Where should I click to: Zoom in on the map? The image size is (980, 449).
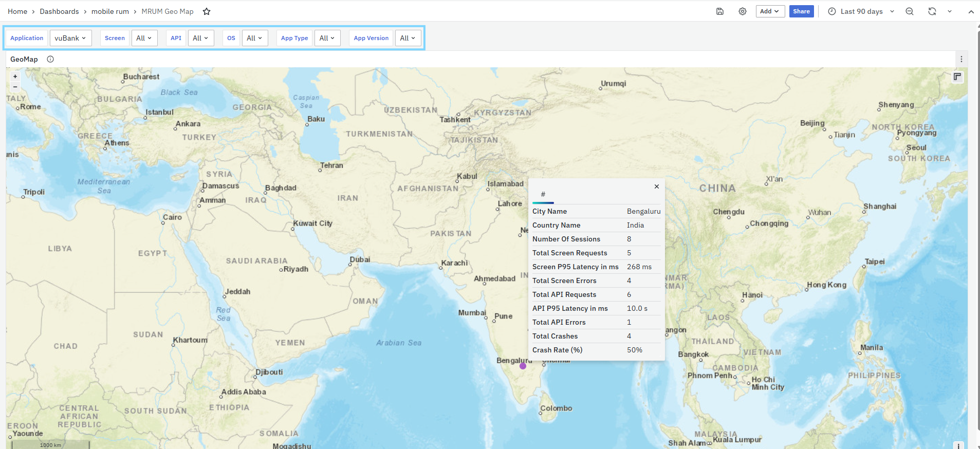click(x=15, y=77)
